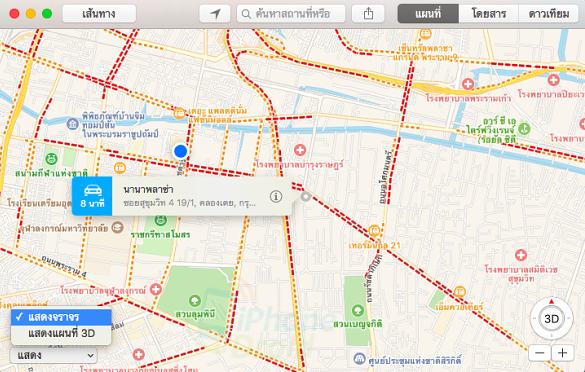This screenshot has width=585, height=372.
Task: Click the museum icon for พิพิธภัณฑ์บ้านจิม ทอมป์สัน
Action: 72,124
